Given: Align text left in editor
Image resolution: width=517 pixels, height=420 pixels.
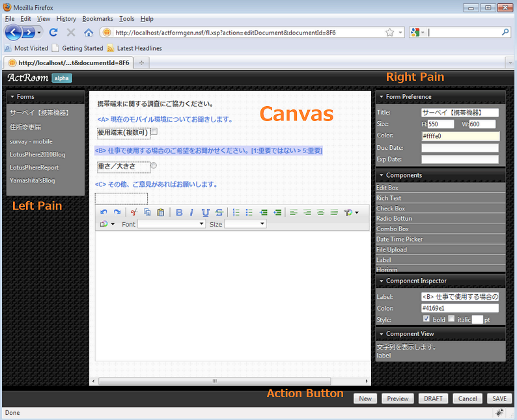Looking at the screenshot, I should pyautogui.click(x=294, y=212).
